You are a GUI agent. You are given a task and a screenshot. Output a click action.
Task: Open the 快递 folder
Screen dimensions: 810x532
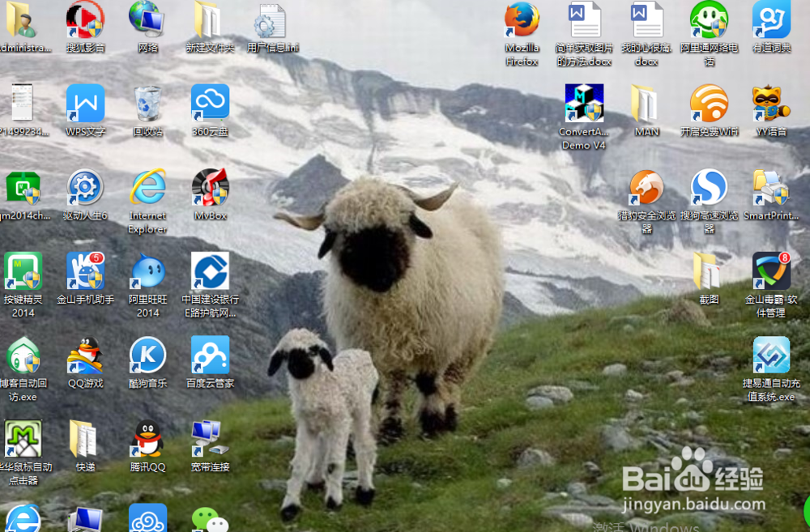pos(83,439)
